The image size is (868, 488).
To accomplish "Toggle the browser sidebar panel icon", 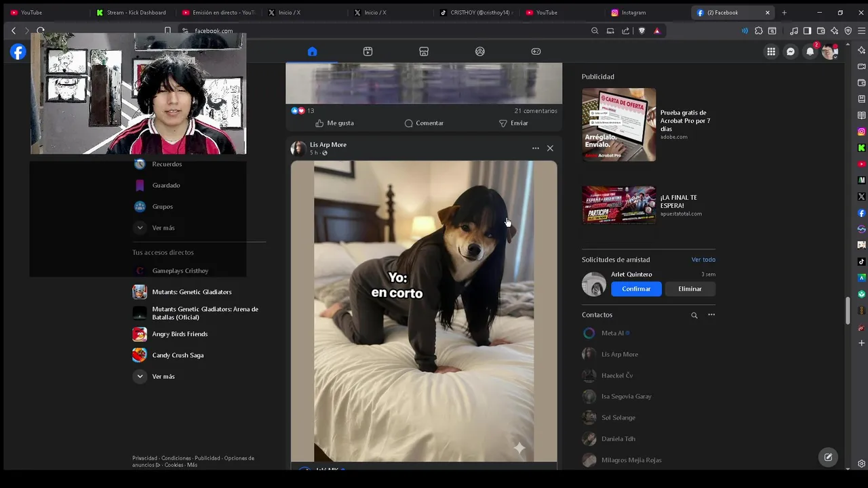I will pyautogui.click(x=807, y=30).
